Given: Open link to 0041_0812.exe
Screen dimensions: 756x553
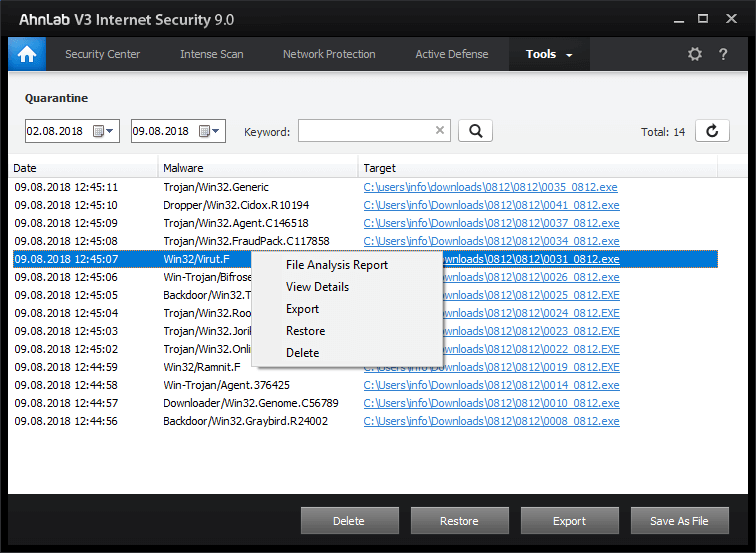Looking at the screenshot, I should [491, 205].
